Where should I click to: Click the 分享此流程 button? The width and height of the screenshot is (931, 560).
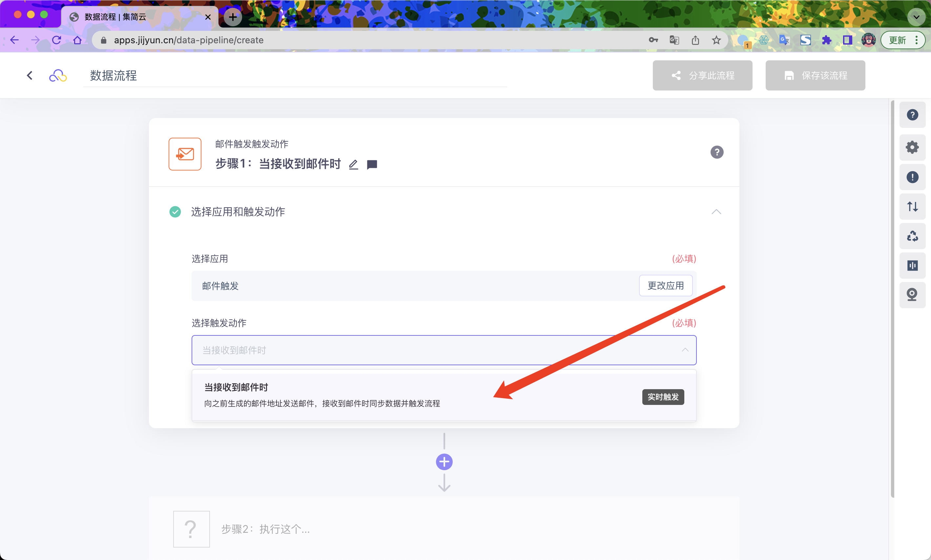pyautogui.click(x=702, y=75)
